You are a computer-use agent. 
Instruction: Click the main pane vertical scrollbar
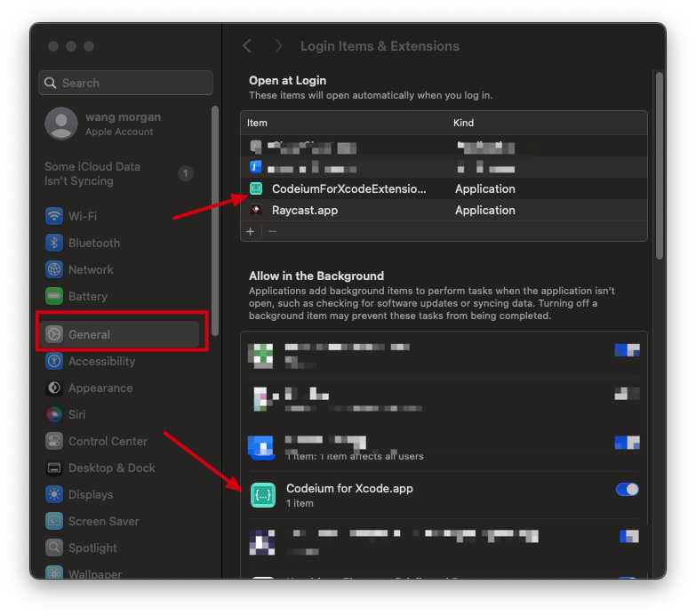point(660,165)
